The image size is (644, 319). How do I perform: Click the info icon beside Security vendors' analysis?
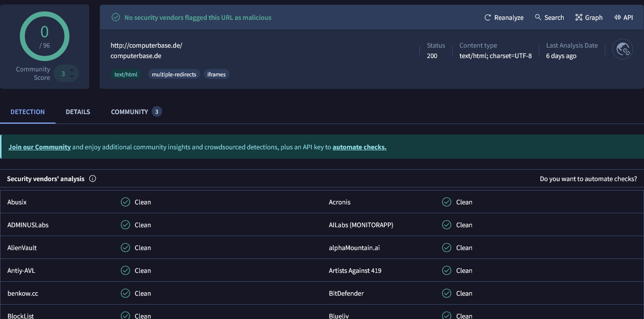[x=92, y=179]
